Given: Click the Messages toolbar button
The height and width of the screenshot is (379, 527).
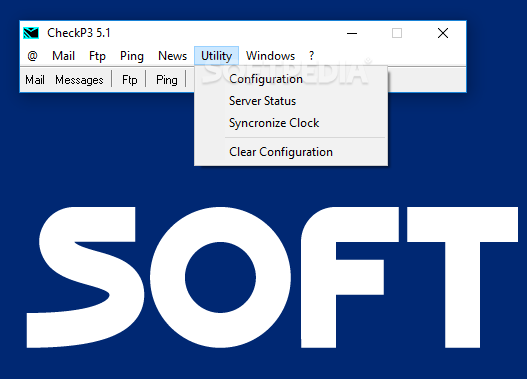Looking at the screenshot, I should click(x=79, y=80).
